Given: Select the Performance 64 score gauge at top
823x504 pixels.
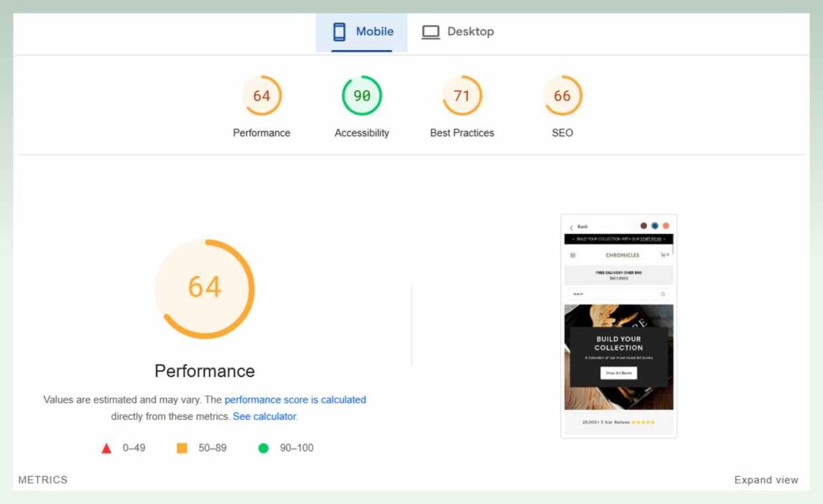Looking at the screenshot, I should [261, 96].
